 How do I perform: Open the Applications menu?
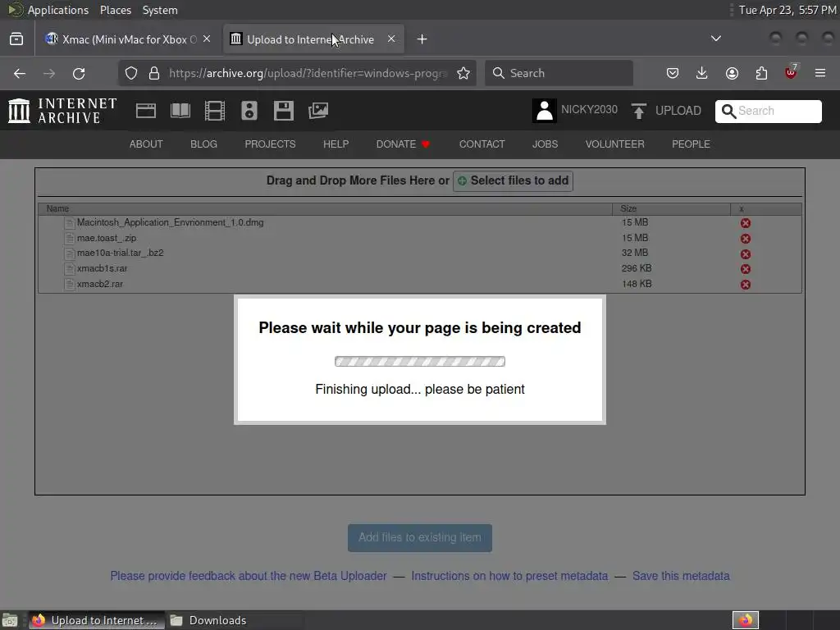pos(58,10)
